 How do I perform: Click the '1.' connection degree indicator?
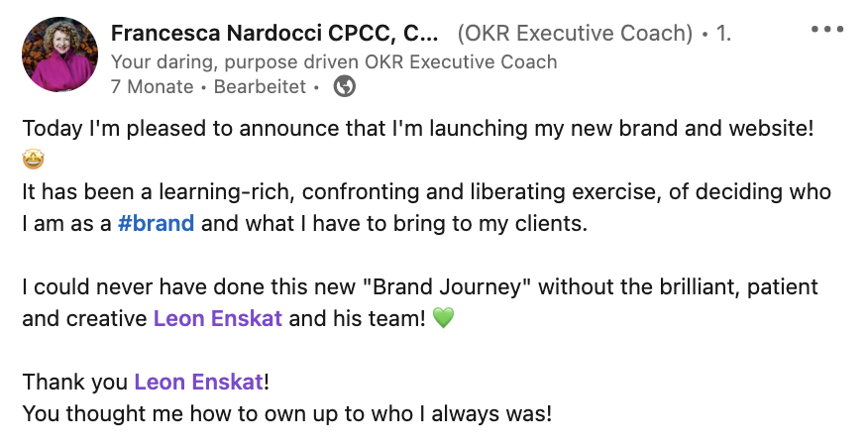723,34
